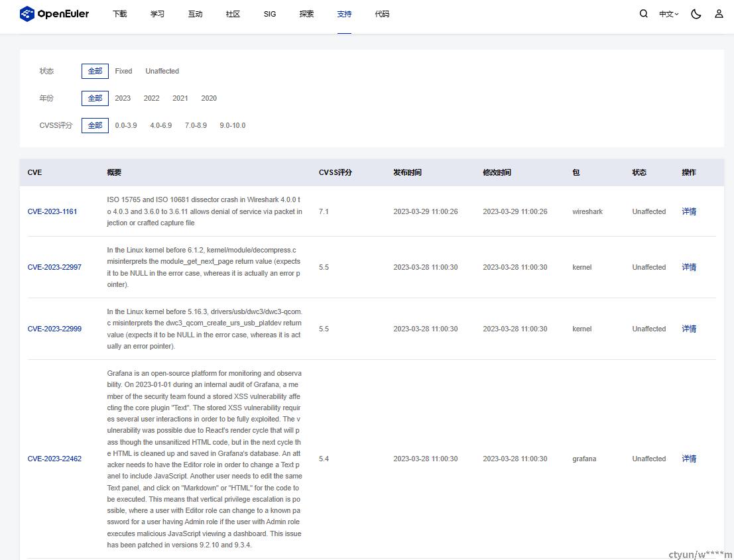The width and height of the screenshot is (734, 560).
Task: Filter by year 2023
Action: tap(123, 98)
